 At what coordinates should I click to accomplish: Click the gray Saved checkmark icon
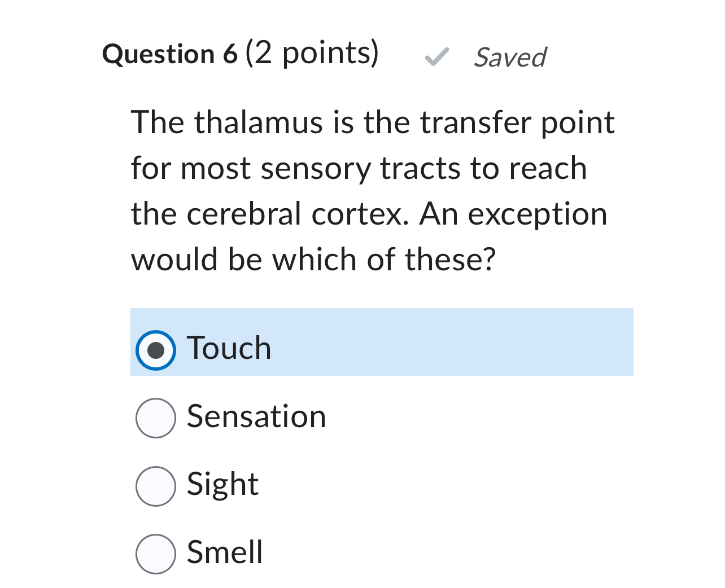[435, 57]
